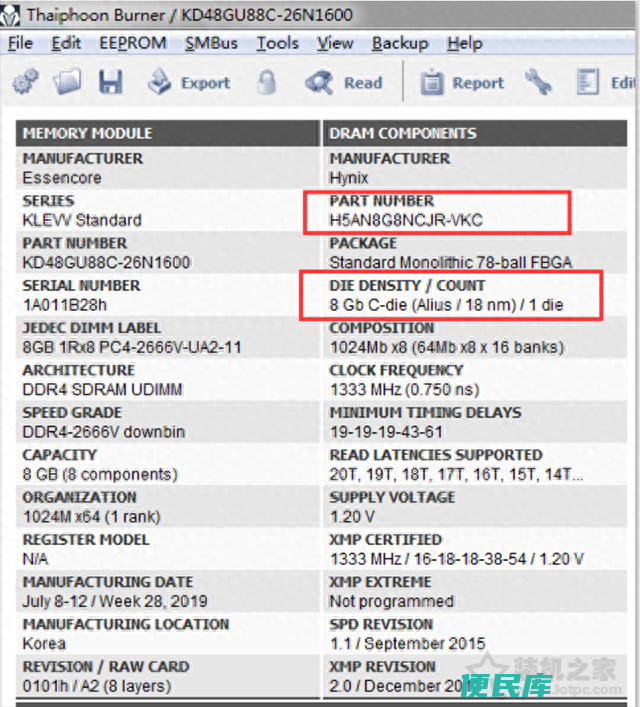Select supply voltage value 1.20 V

pos(352,517)
